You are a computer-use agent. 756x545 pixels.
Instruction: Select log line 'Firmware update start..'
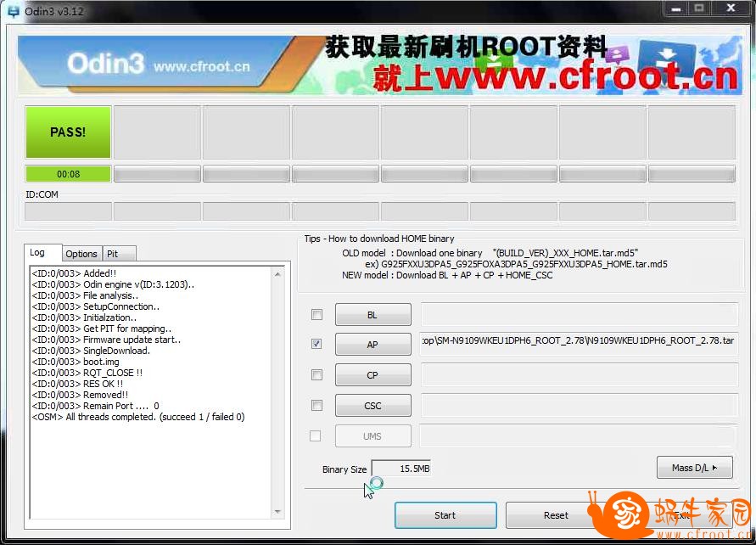tap(106, 340)
